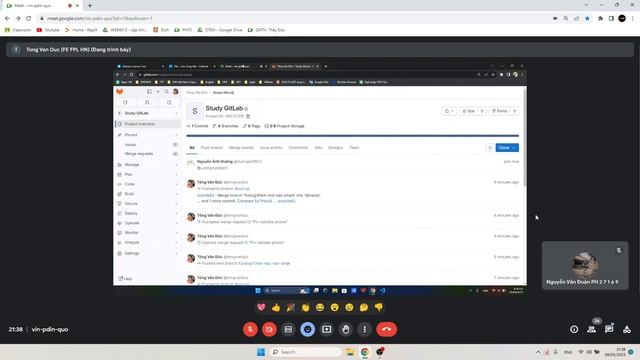Select Issue events tab in GitLab activity
This screenshot has width=640, height=360.
[x=271, y=148]
